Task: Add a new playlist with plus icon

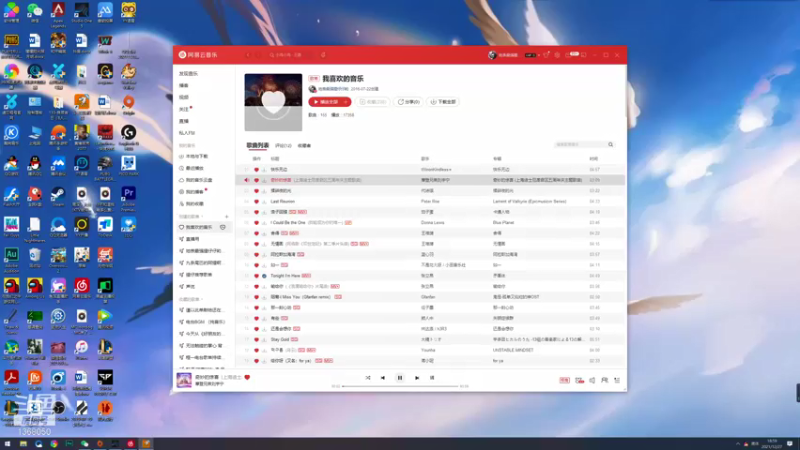Action: (x=227, y=217)
